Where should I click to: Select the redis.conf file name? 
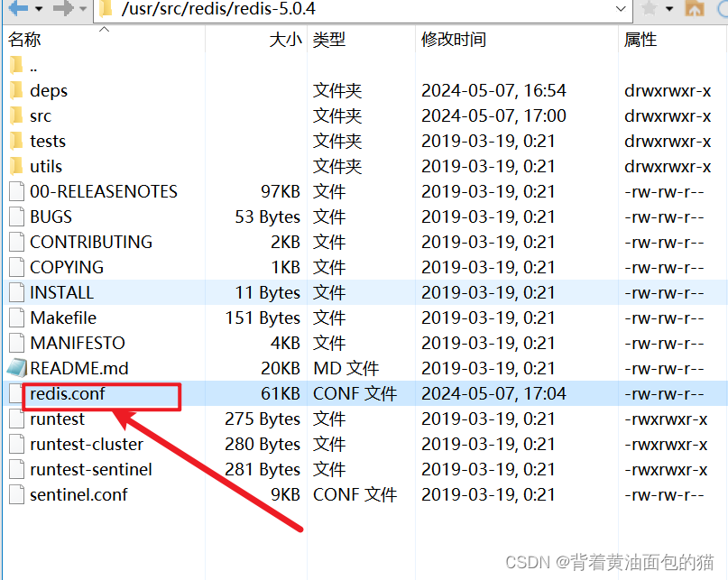click(x=68, y=394)
